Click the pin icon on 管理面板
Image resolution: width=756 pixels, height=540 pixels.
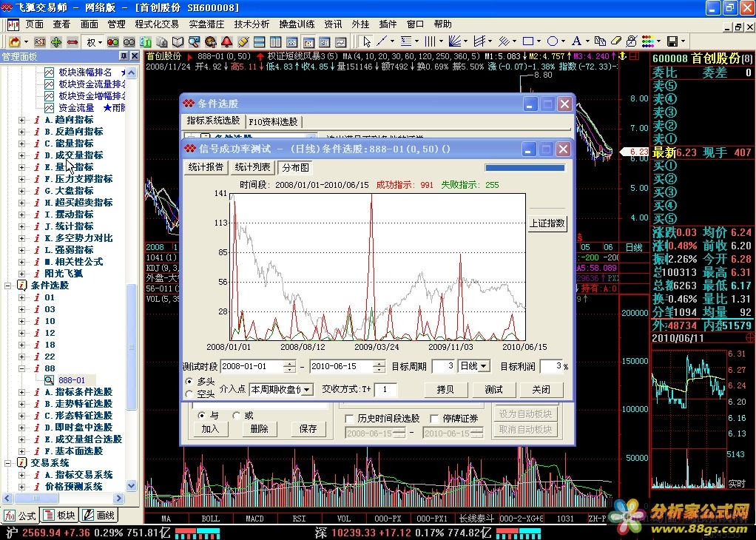pos(124,56)
